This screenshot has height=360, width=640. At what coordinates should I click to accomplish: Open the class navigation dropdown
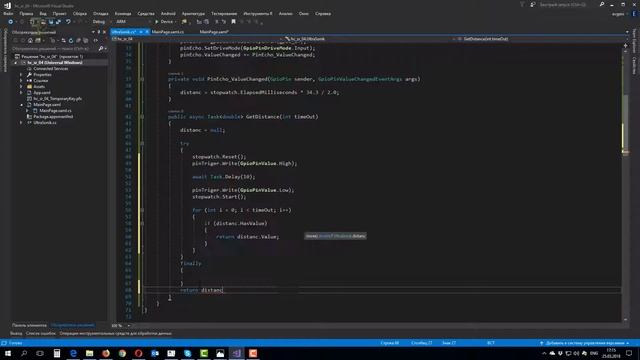[x=367, y=39]
